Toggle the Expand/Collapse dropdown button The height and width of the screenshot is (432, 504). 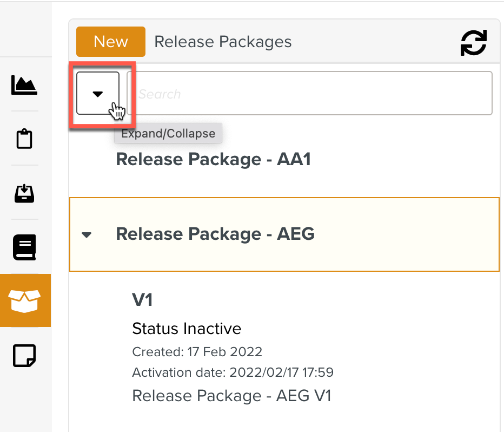pyautogui.click(x=98, y=93)
